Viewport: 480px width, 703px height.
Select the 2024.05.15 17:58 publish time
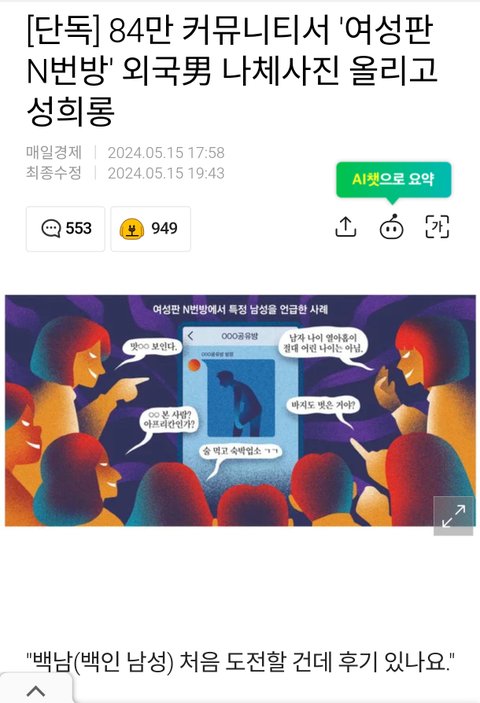coord(166,152)
